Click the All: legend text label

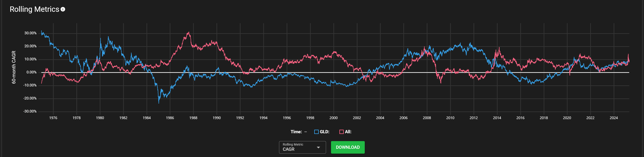pyautogui.click(x=348, y=132)
